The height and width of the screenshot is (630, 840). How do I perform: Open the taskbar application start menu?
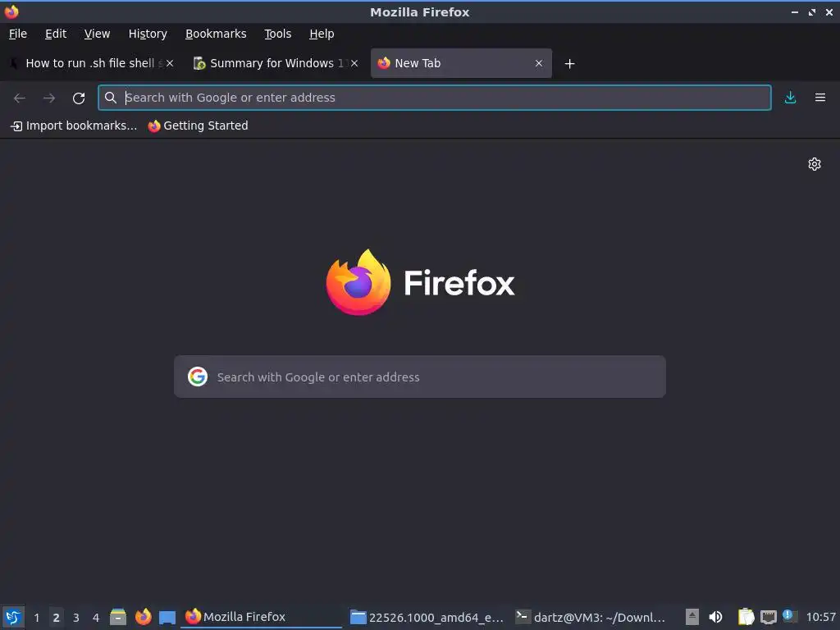[13, 617]
